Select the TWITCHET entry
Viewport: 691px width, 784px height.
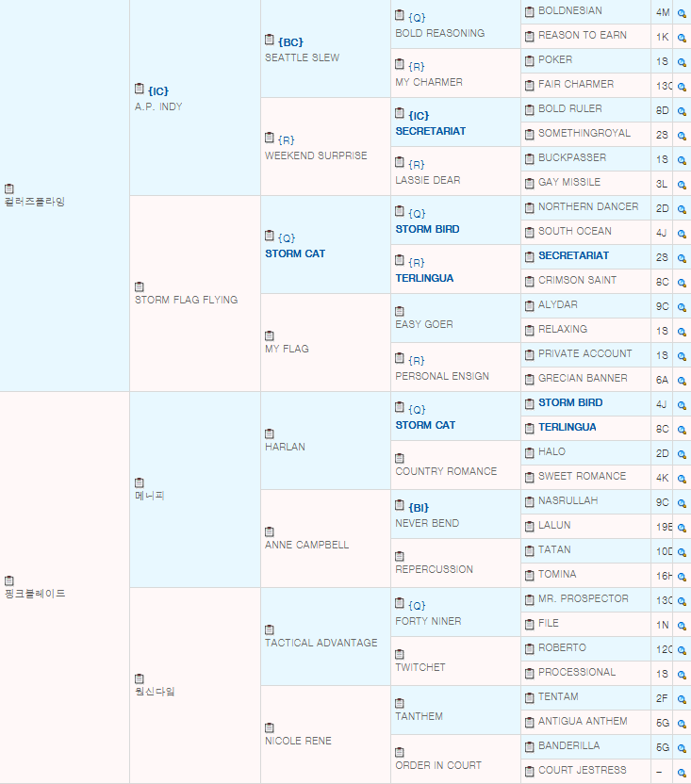pyautogui.click(x=420, y=667)
